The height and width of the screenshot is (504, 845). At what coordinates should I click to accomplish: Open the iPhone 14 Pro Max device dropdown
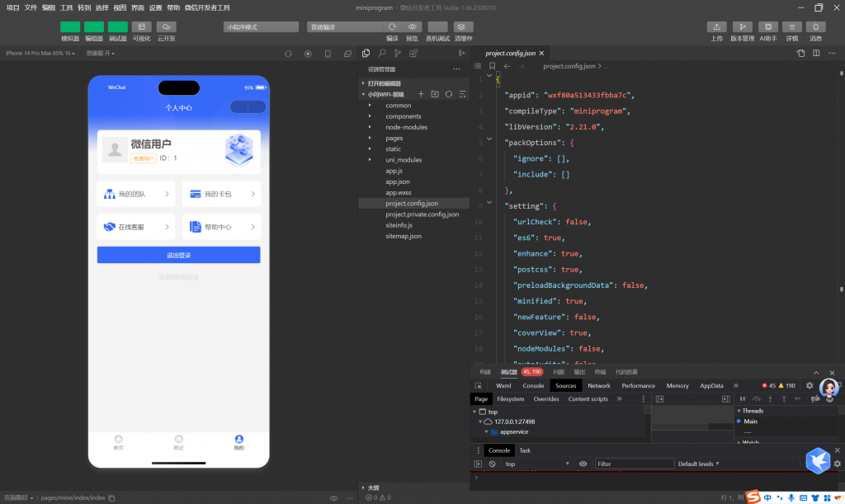click(x=40, y=54)
